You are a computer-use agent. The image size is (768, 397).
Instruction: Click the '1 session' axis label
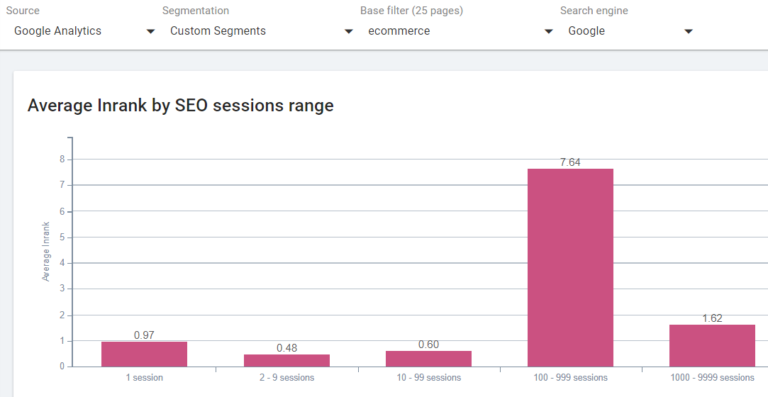144,378
